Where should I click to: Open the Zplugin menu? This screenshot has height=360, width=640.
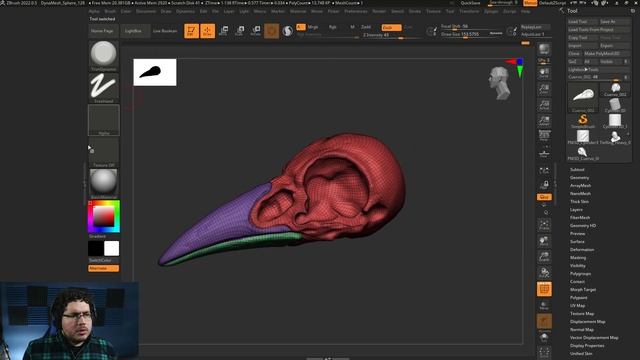tap(491, 11)
